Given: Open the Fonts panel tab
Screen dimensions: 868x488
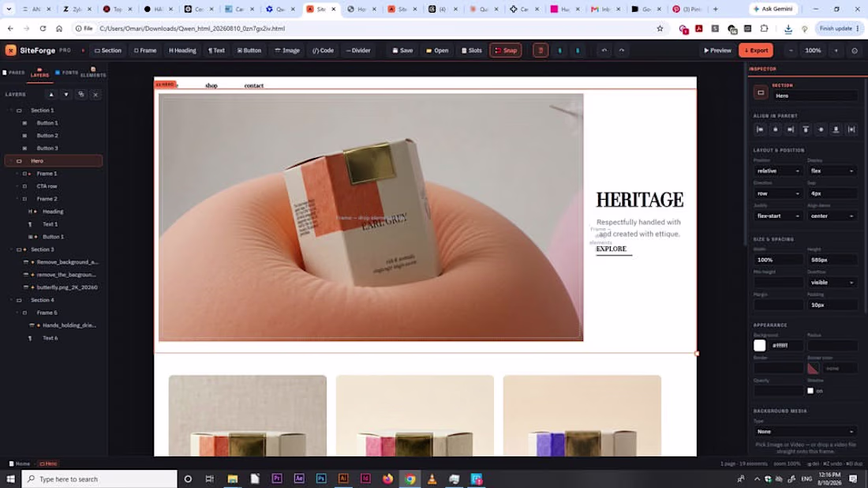Looking at the screenshot, I should click(x=67, y=73).
